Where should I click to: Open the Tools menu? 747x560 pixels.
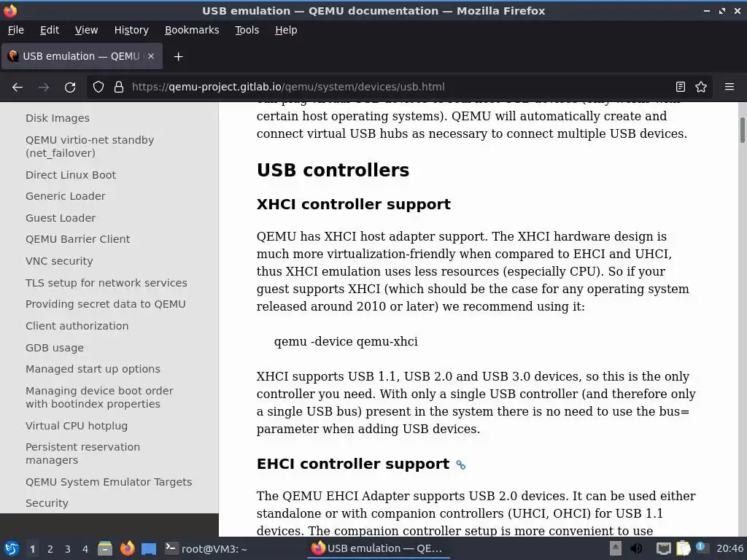pos(247,30)
